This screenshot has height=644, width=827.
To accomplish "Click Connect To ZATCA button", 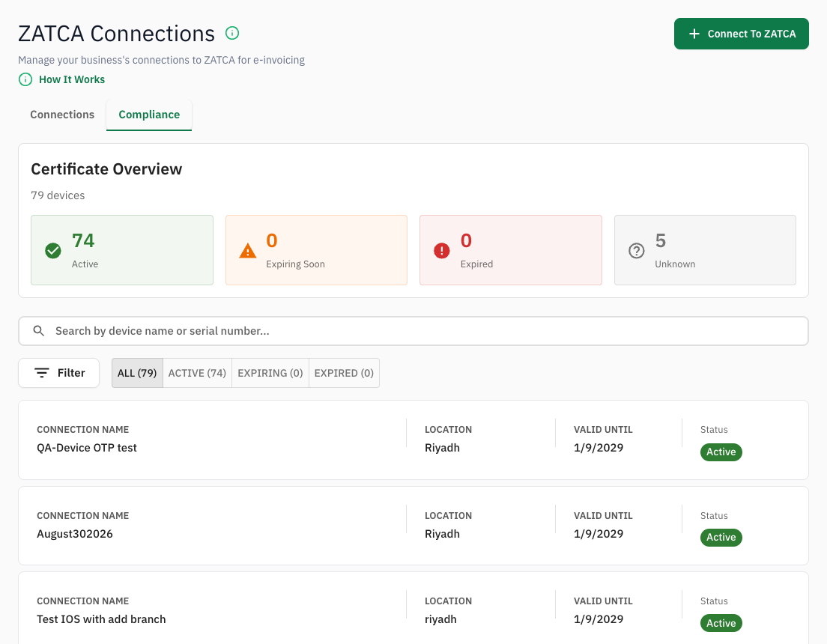I will tap(741, 34).
